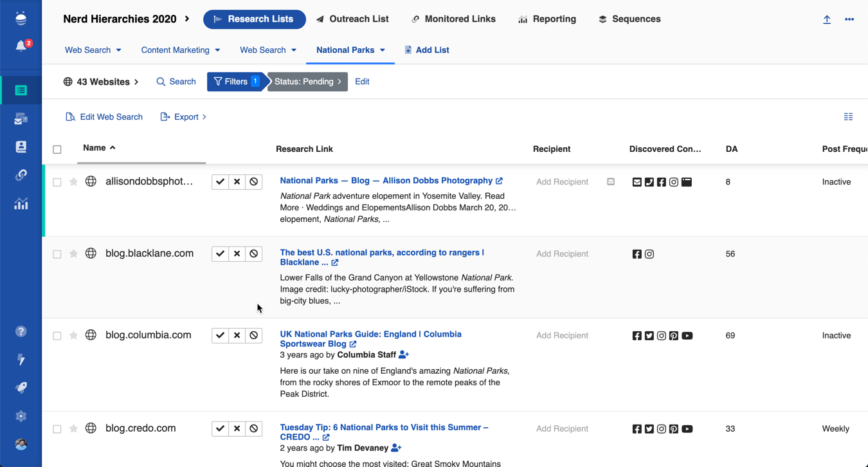Click the Edit Web Search button

click(104, 117)
